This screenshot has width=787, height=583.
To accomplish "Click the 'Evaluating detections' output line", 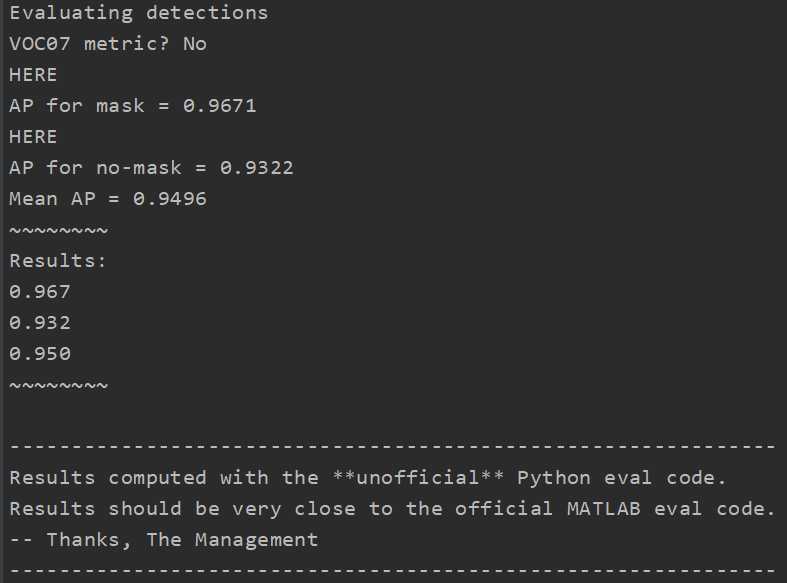I will [138, 13].
